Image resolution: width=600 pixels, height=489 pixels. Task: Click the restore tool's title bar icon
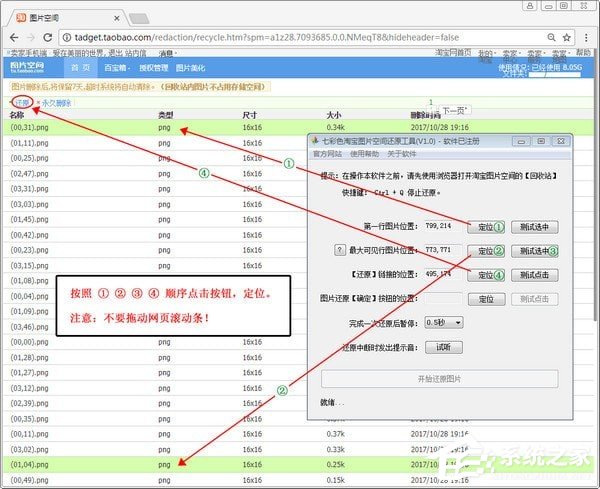pos(314,141)
